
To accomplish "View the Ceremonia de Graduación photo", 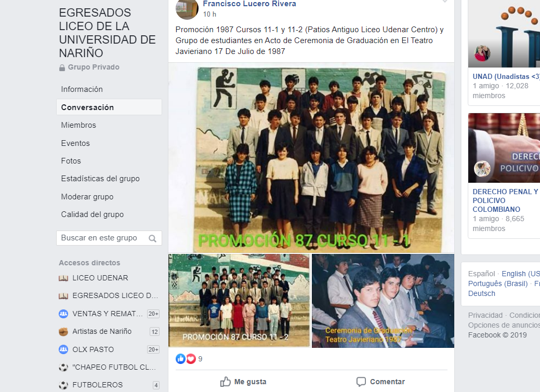I will (x=383, y=301).
